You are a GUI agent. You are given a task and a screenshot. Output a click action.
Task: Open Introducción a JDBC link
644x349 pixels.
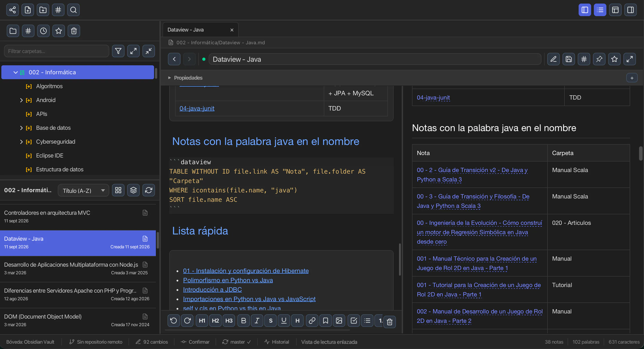212,289
